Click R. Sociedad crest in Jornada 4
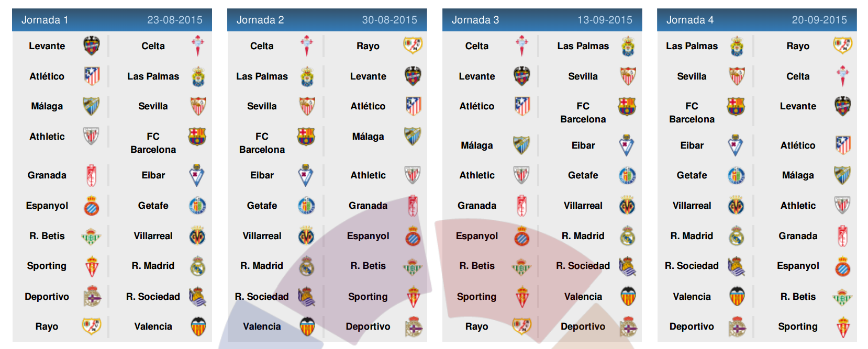Viewport: 868px width, 349px height. point(736,266)
